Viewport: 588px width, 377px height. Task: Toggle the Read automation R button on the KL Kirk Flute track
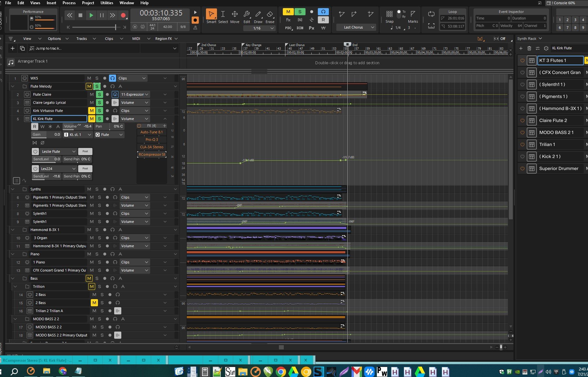click(x=35, y=127)
